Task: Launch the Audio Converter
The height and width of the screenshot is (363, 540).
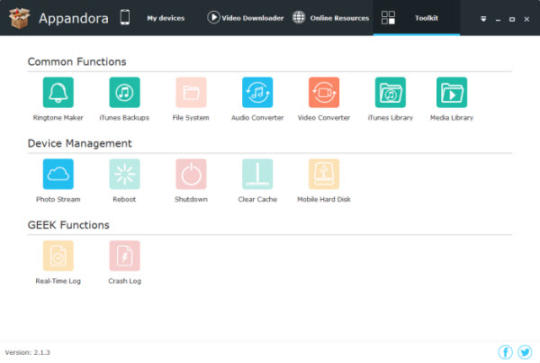Action: [x=257, y=92]
